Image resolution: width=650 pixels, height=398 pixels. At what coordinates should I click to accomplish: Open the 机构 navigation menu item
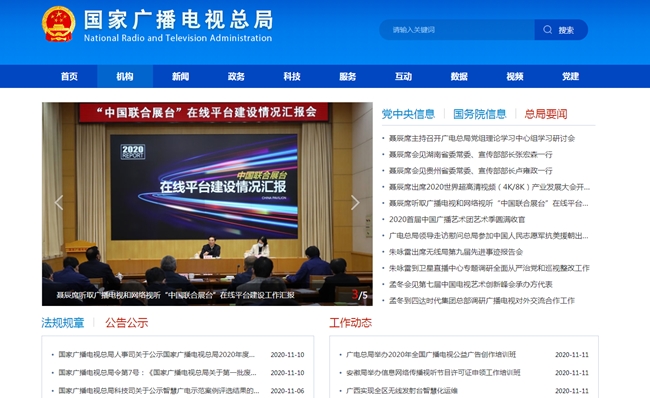pyautogui.click(x=125, y=76)
